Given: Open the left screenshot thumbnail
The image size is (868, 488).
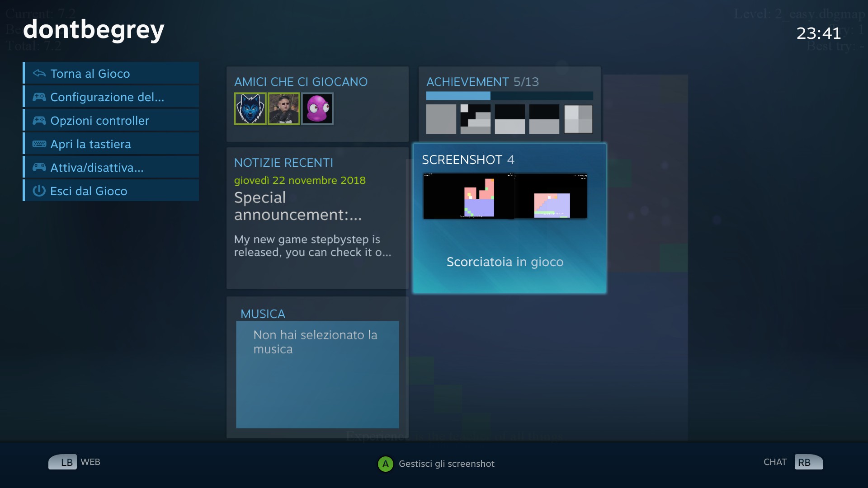Looking at the screenshot, I should point(468,196).
